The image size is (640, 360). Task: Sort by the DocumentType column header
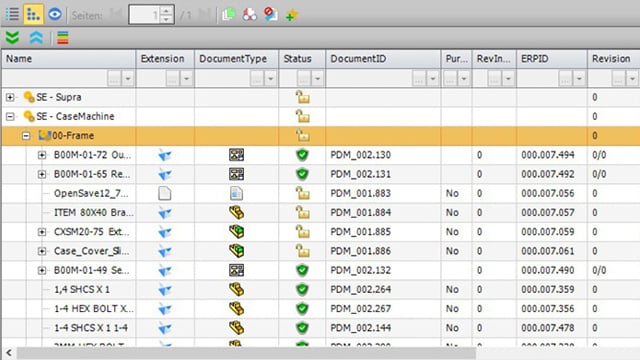coord(237,59)
